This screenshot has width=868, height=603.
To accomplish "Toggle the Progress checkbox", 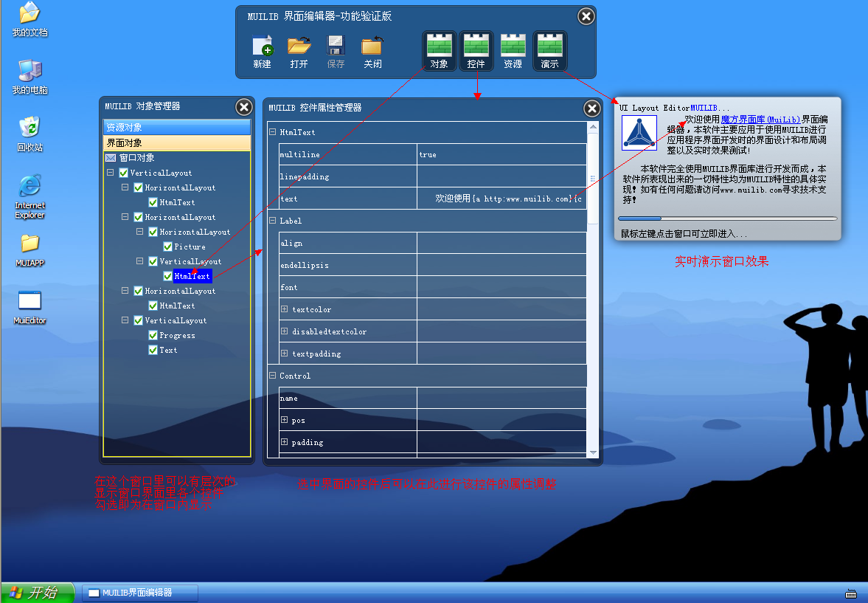I will [x=153, y=335].
